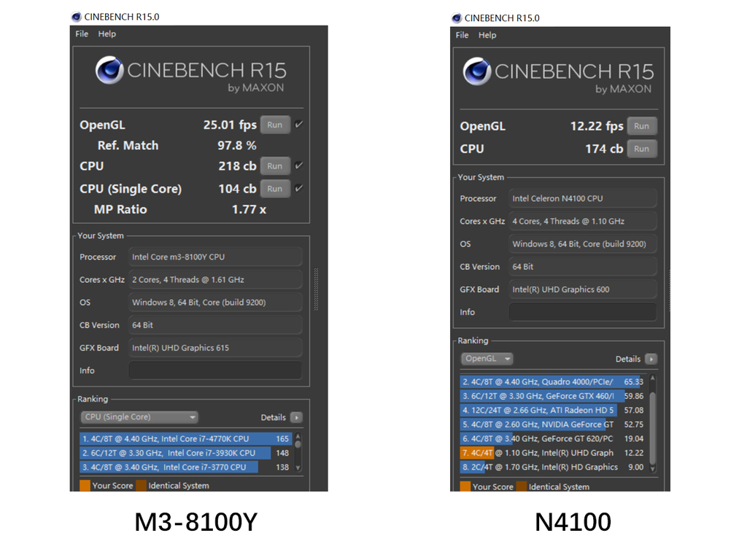Screen dimensions: 747x560
Task: Click the Info field in the N4100 window
Action: point(583,312)
